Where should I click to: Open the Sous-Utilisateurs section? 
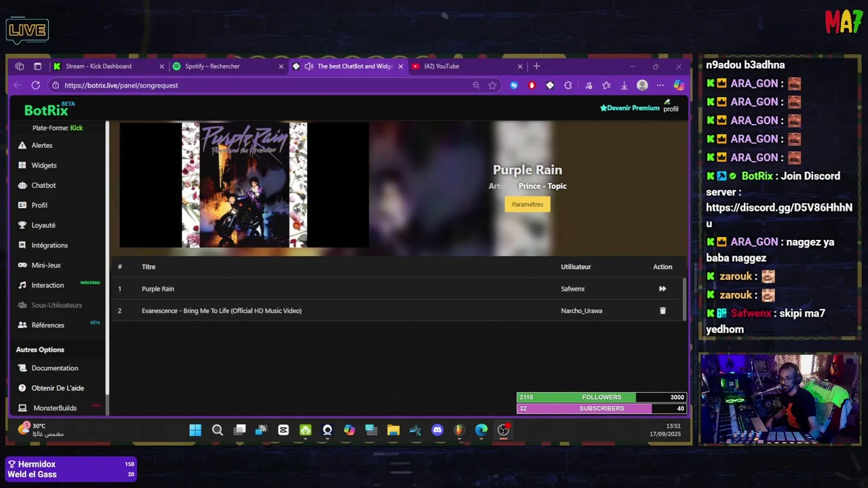[x=56, y=305]
